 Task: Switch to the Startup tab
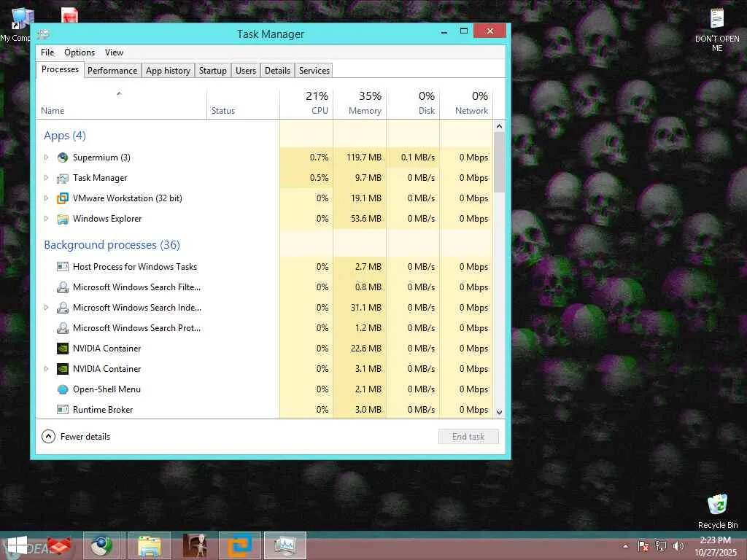[x=212, y=71]
